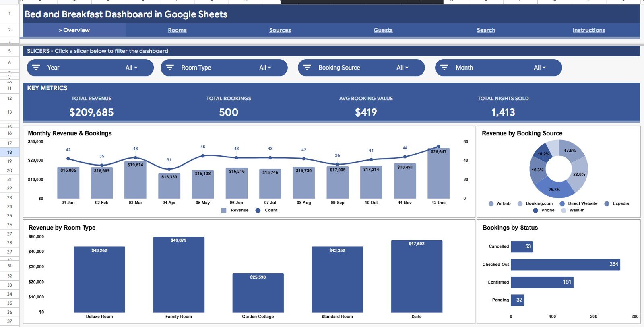Expand the Booking Source slicer's All dropdown
Image resolution: width=644 pixels, height=327 pixels.
point(402,68)
